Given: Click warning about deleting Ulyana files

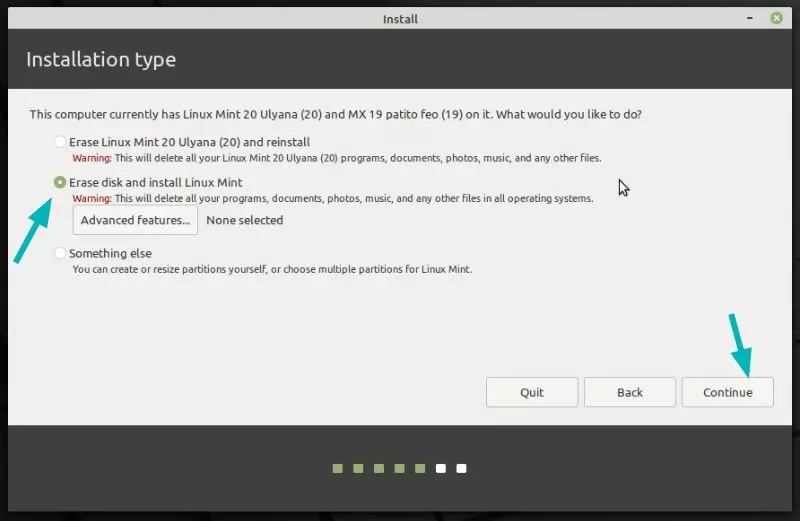Looking at the screenshot, I should coord(337,158).
